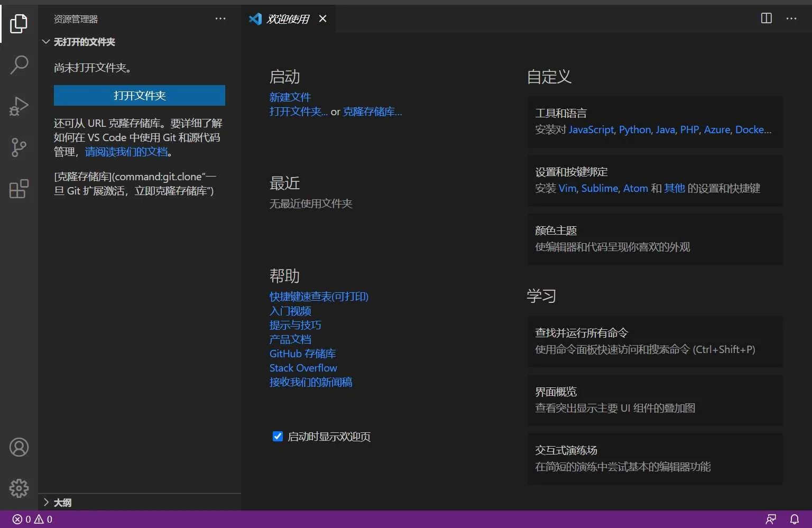Viewport: 812px width, 528px height.
Task: Click the split editor icon
Action: pos(766,18)
